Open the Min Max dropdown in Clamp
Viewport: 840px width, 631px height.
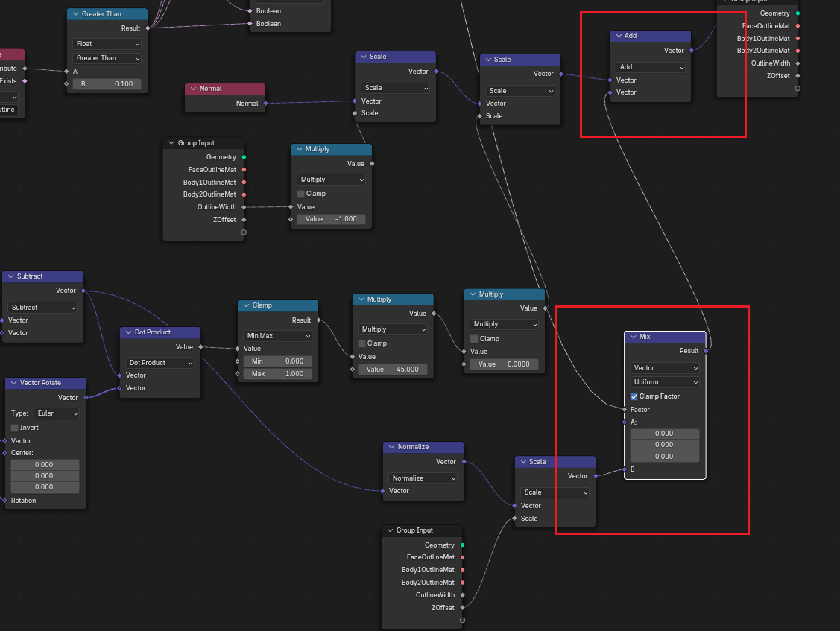tap(277, 336)
